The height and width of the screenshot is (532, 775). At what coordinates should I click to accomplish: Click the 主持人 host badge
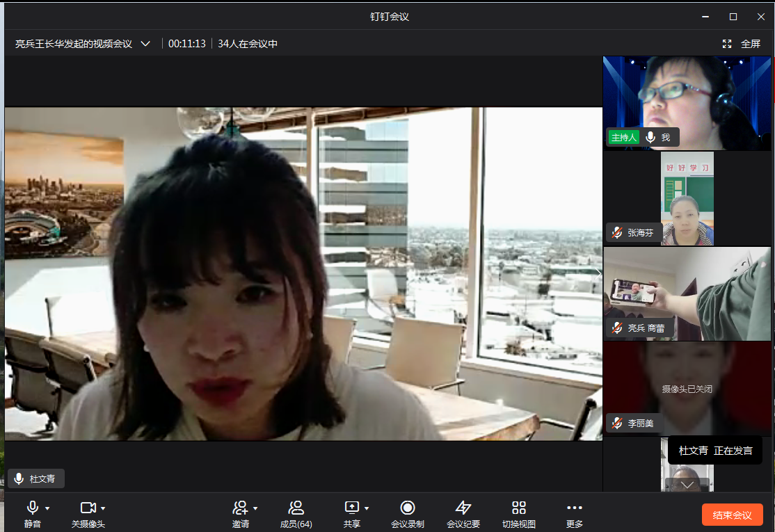pos(623,138)
